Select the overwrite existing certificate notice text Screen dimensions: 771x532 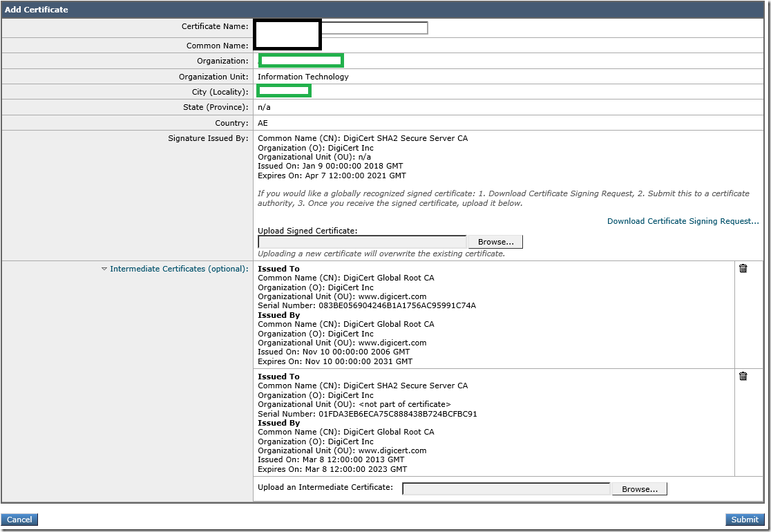click(x=381, y=254)
